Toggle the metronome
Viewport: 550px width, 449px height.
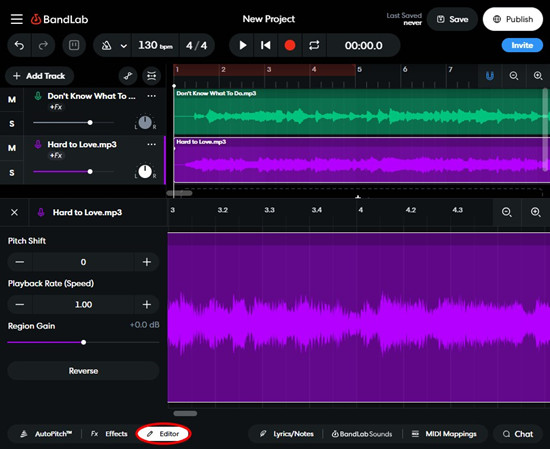106,45
